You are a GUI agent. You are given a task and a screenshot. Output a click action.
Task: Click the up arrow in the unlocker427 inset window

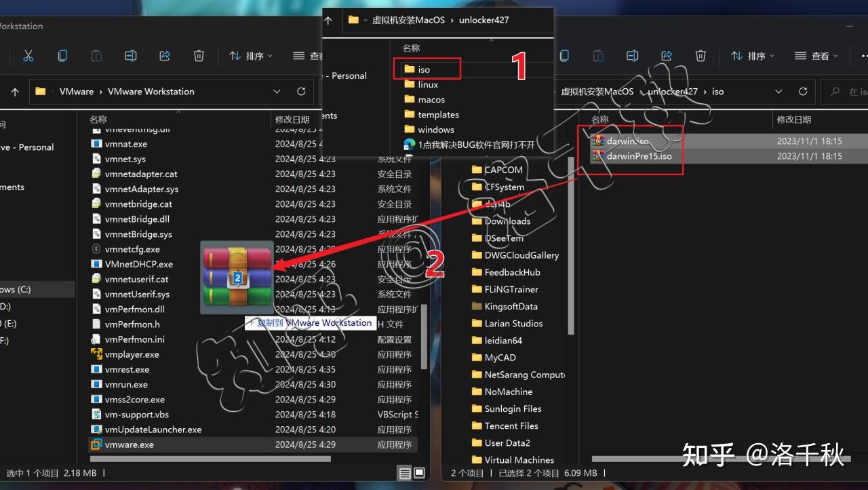coord(328,20)
